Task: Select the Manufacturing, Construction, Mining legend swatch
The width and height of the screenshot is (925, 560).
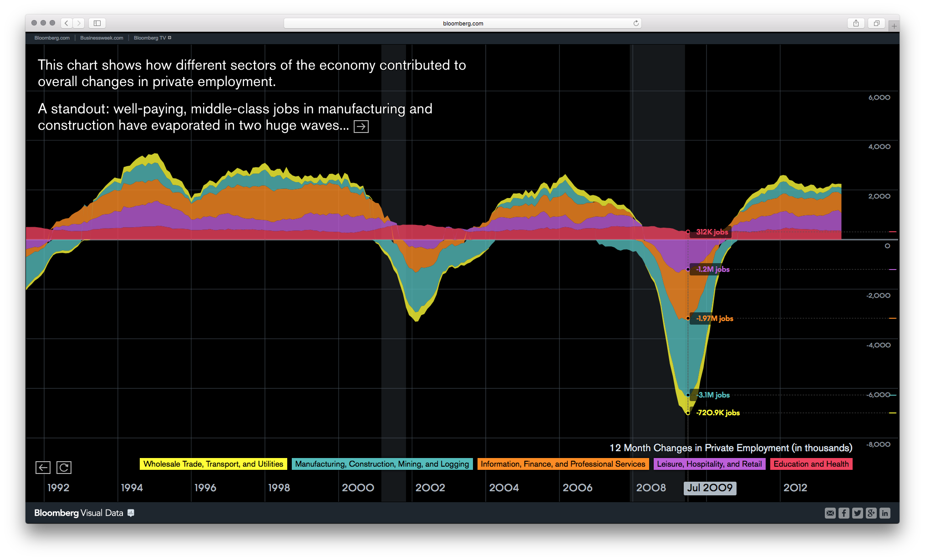Action: (382, 464)
